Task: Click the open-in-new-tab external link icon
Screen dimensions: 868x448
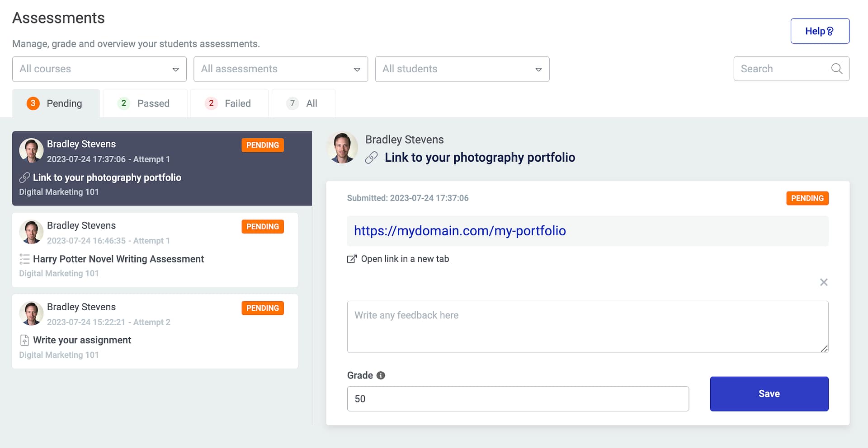Action: click(x=351, y=259)
